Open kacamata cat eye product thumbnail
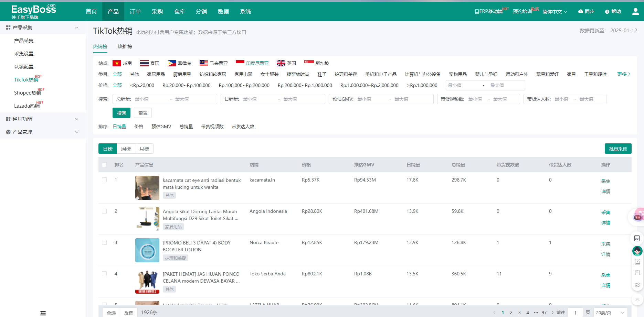Screen dimensions: 644x317 147,188
